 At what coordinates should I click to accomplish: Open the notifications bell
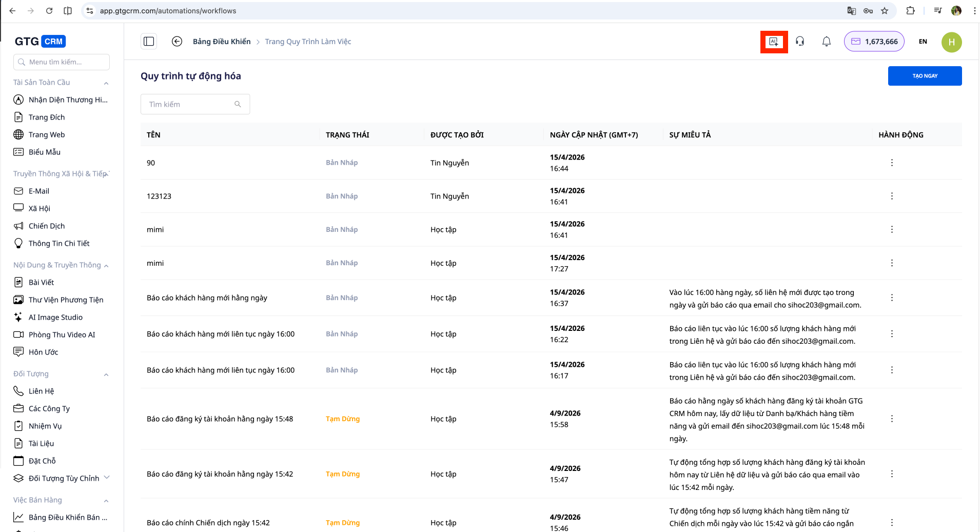tap(826, 42)
